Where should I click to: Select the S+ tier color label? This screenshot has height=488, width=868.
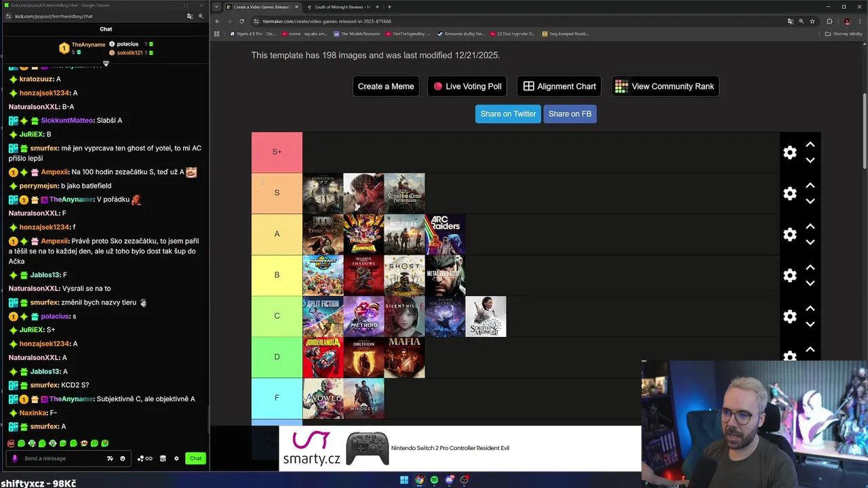[277, 152]
